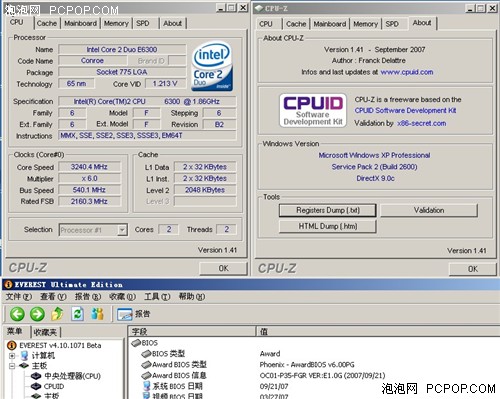Switch to 菜单 tab in EVEREST sidebar
The height and width of the screenshot is (399, 500).
click(x=15, y=331)
